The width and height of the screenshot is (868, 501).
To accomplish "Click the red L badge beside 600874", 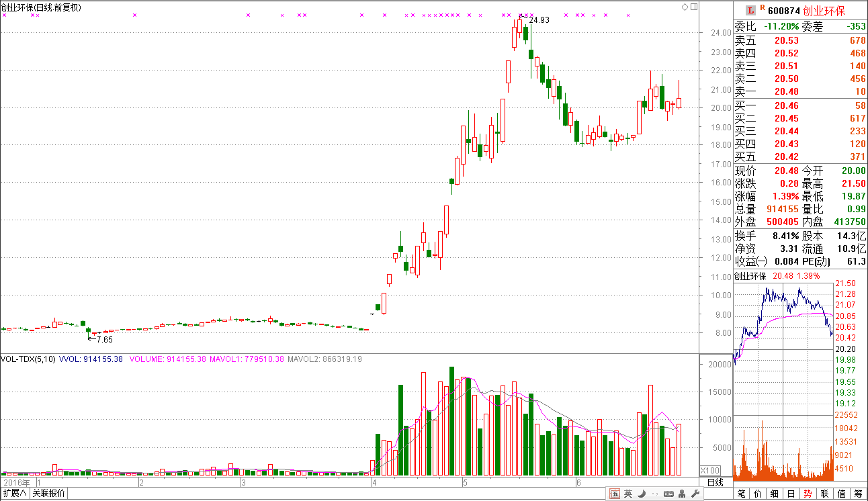I will click(752, 10).
